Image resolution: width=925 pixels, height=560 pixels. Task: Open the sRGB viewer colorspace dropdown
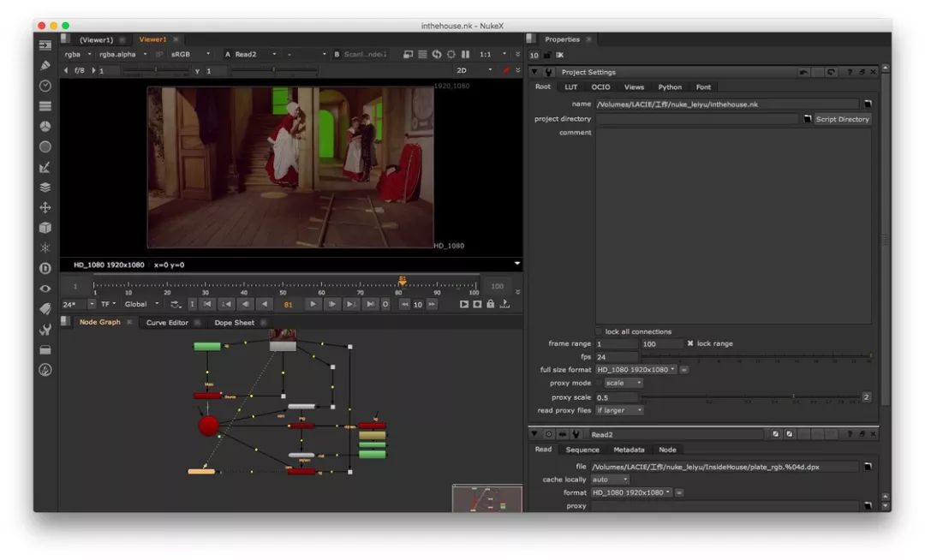click(x=190, y=54)
